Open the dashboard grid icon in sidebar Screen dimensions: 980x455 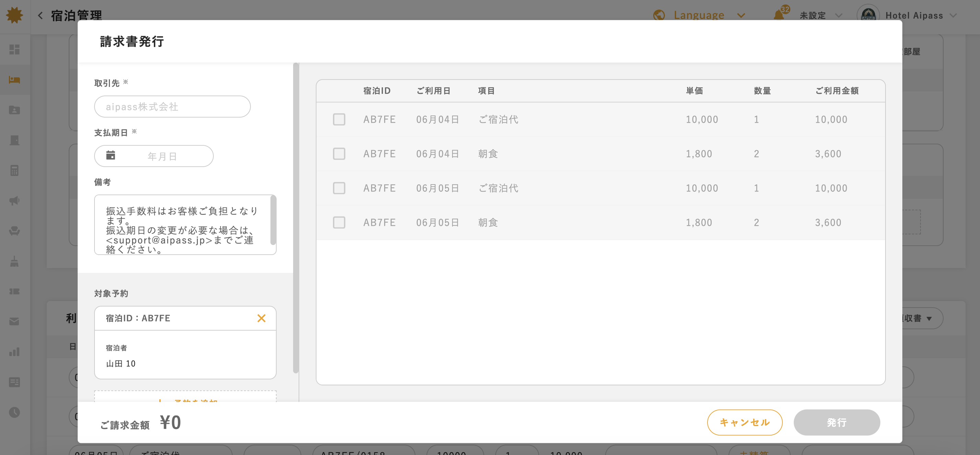pos(14,49)
